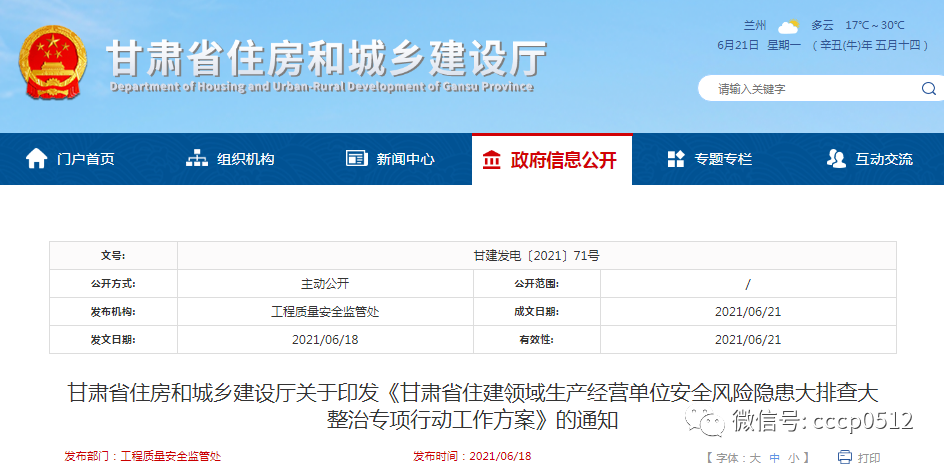The width and height of the screenshot is (944, 464).
Task: Click the national emblem logo
Action: (x=52, y=63)
